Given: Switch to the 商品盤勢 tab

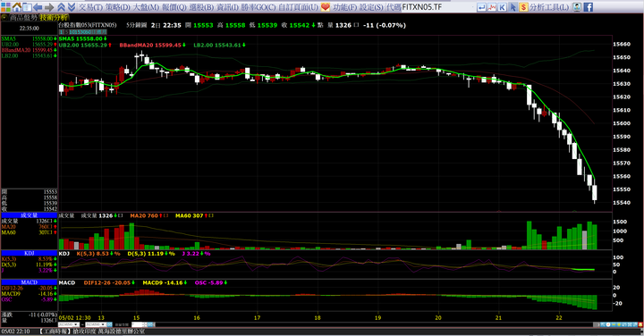Looking at the screenshot, I should click(x=23, y=18).
